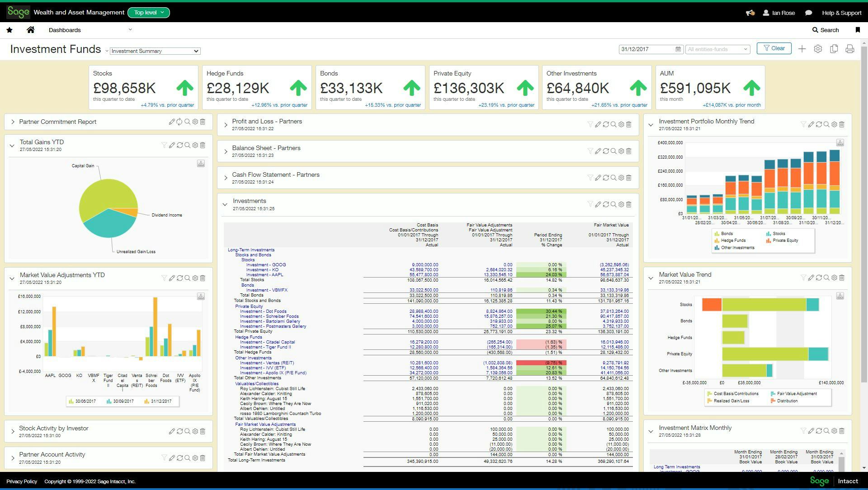Click the Favorites star icon
Screen dimensions: 868x490
pos(9,30)
